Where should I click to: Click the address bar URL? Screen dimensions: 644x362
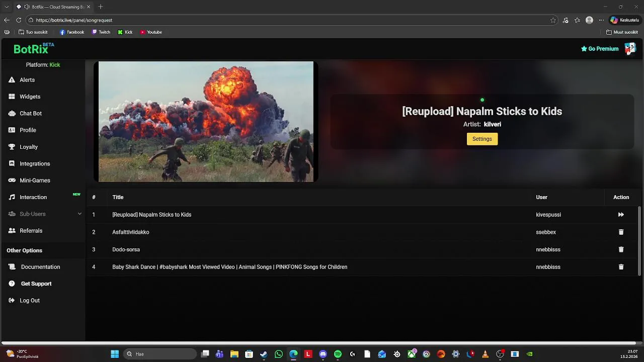click(74, 20)
